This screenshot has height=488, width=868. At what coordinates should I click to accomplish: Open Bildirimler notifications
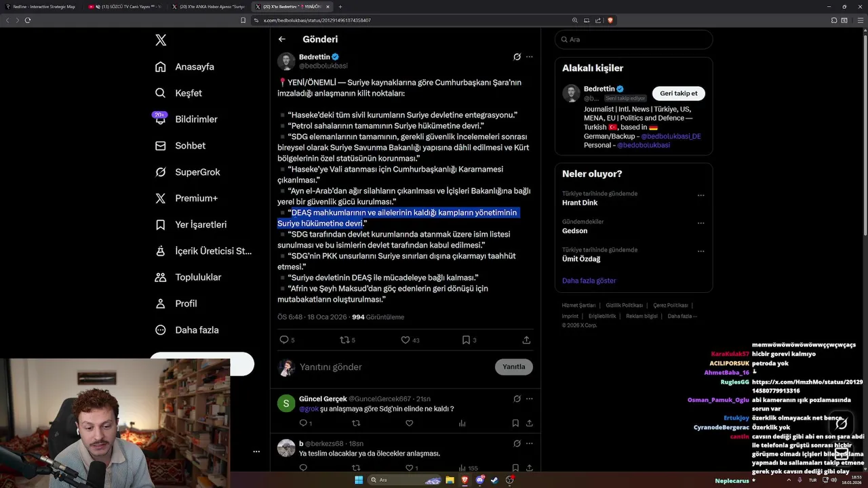click(186, 119)
